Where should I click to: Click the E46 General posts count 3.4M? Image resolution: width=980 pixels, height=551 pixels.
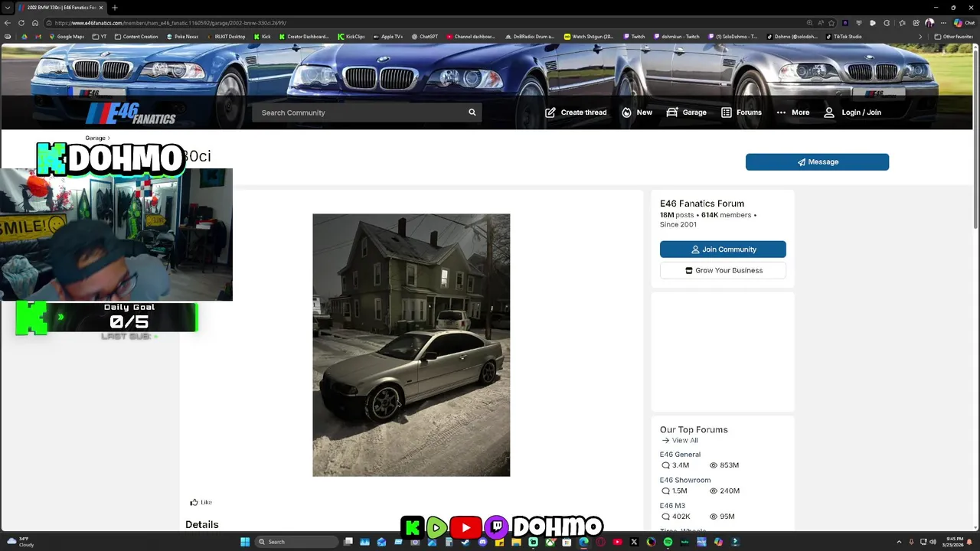[675, 465]
